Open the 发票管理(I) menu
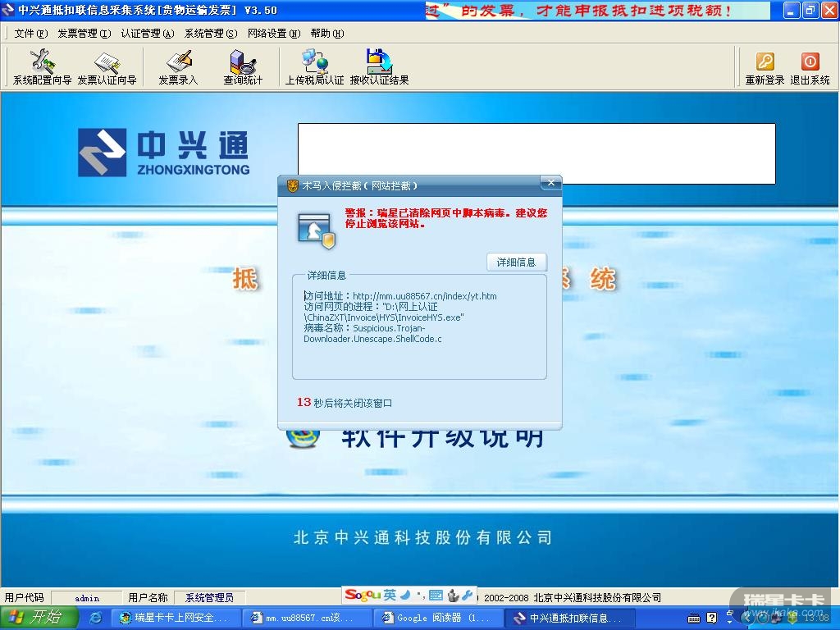The height and width of the screenshot is (630, 840). click(84, 33)
